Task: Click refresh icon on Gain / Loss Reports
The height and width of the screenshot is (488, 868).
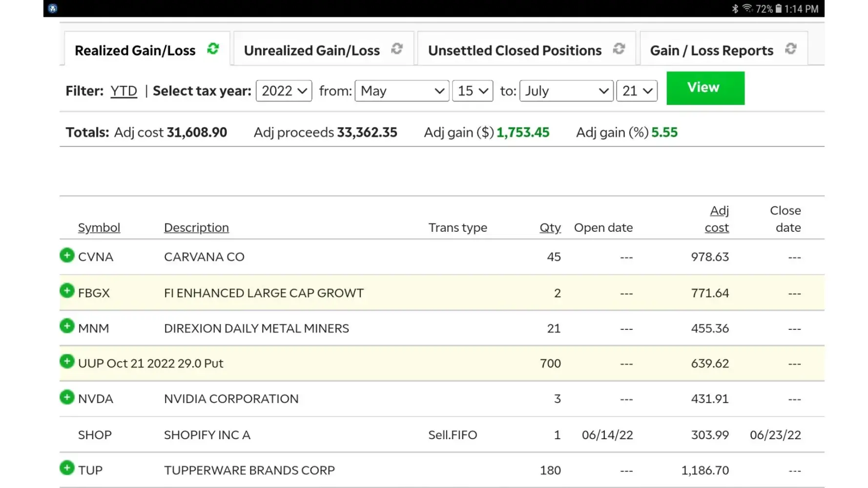Action: click(791, 49)
